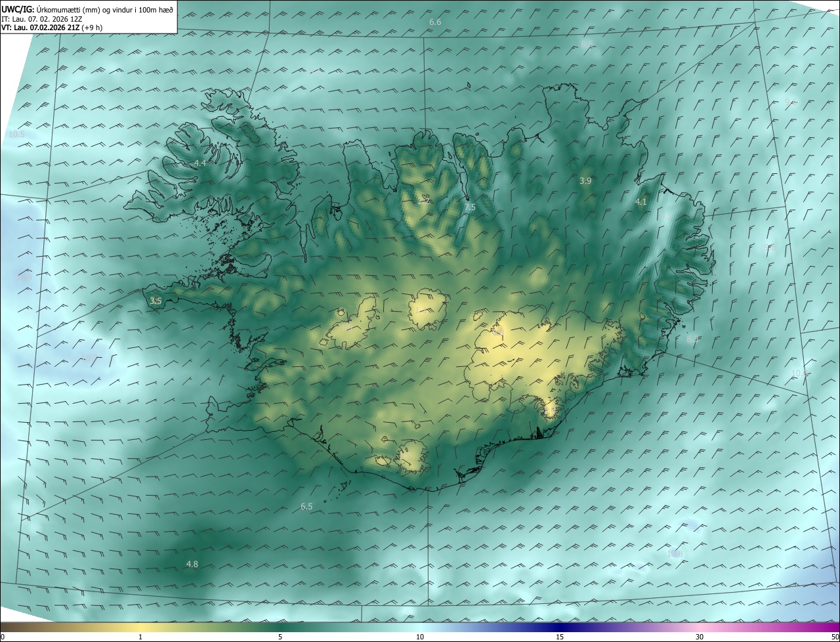Image resolution: width=840 pixels, height=642 pixels.
Task: Click the 5 tick label on the colour scale
Action: (280, 637)
